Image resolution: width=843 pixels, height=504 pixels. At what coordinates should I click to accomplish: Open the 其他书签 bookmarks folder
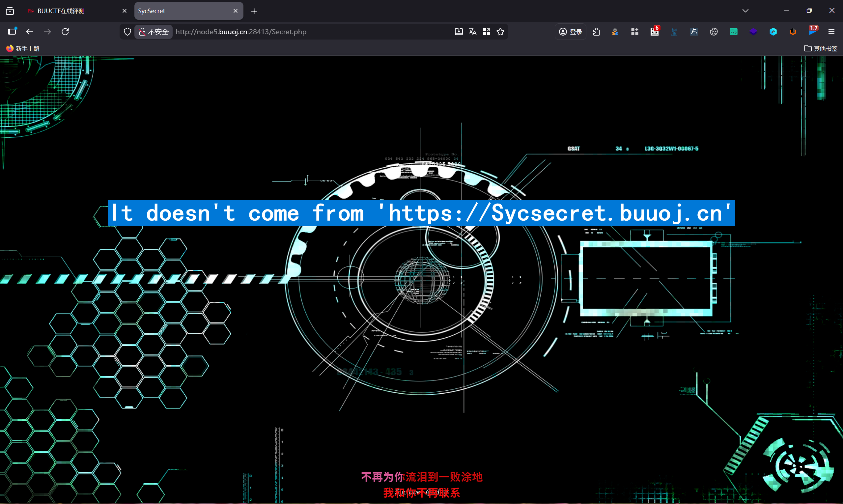(x=821, y=48)
